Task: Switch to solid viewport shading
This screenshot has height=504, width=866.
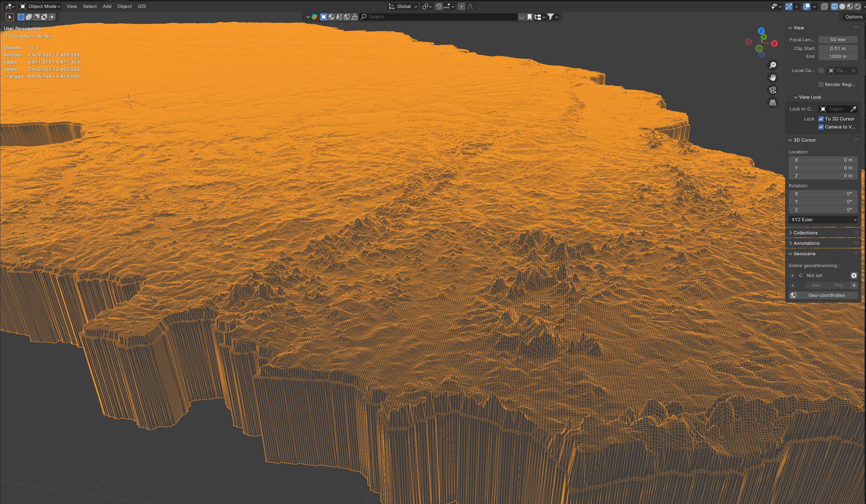Action: (x=842, y=7)
